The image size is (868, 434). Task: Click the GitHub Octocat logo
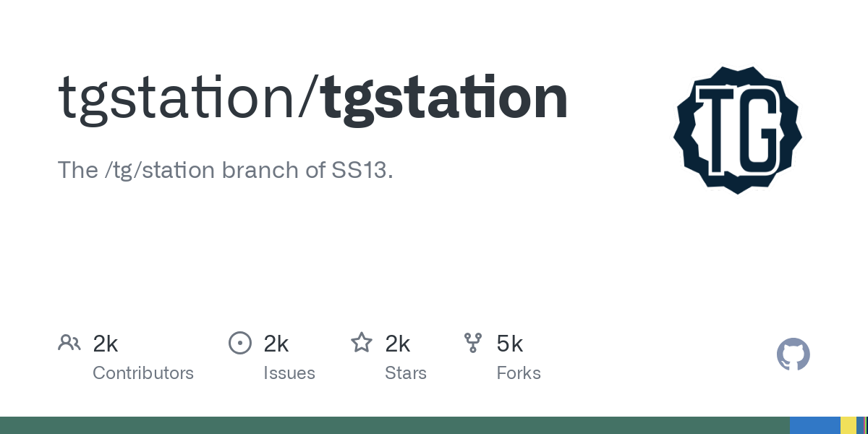coord(793,354)
